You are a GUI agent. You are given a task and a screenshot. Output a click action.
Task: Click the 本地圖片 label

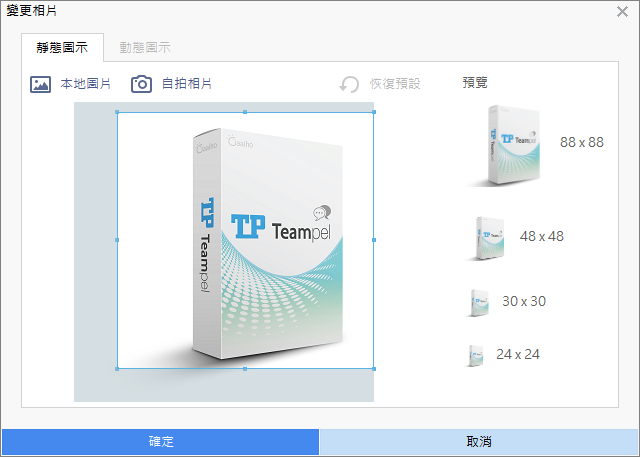[x=86, y=84]
